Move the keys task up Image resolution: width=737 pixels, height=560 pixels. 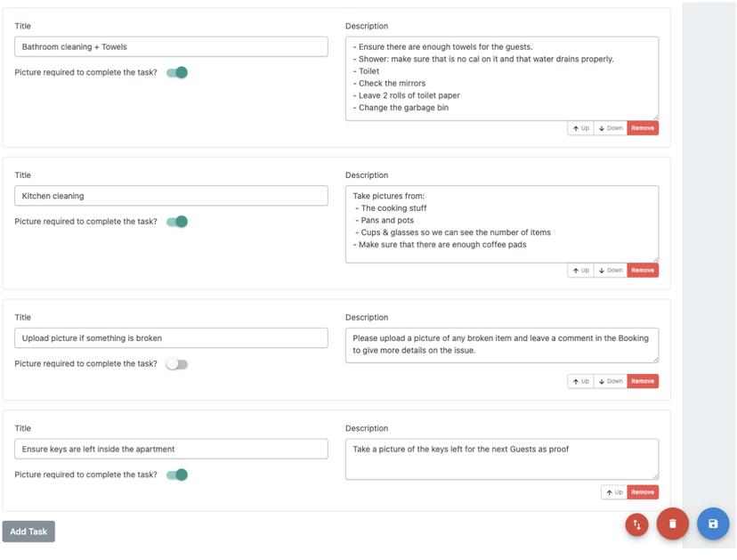(614, 492)
